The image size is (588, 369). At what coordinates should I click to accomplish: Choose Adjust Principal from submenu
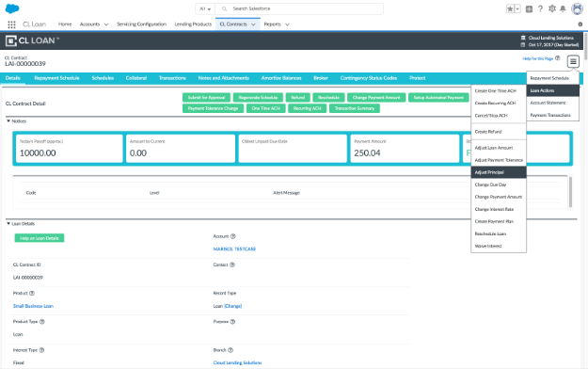tap(499, 172)
